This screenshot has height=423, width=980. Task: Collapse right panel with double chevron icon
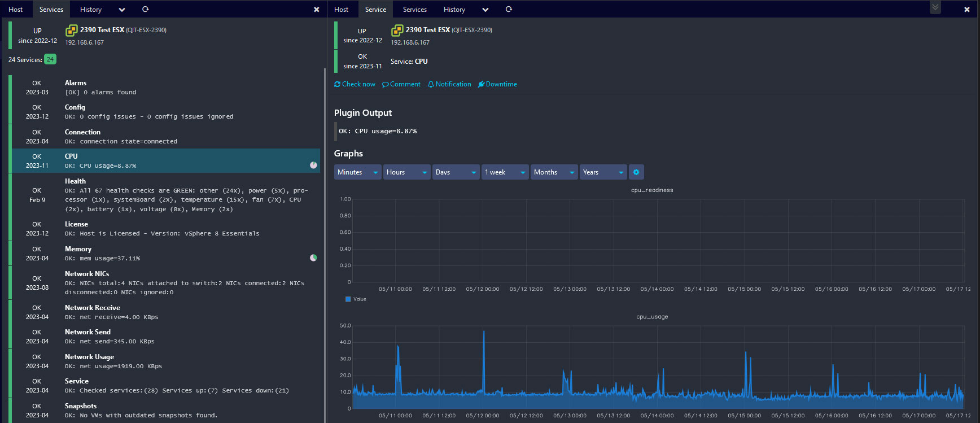click(935, 7)
